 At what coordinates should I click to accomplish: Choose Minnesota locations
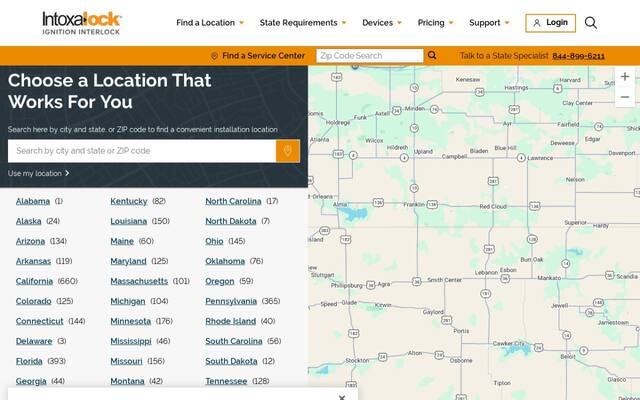[131, 321]
